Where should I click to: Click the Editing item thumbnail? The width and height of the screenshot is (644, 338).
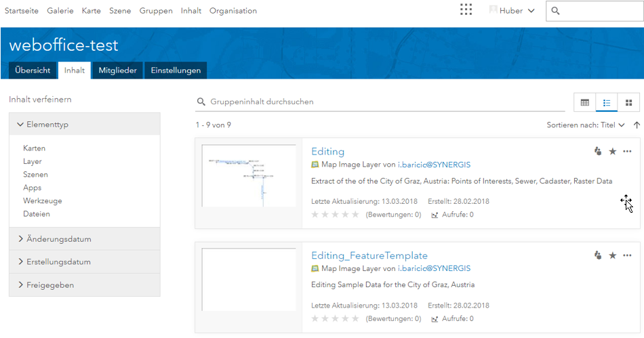[249, 175]
